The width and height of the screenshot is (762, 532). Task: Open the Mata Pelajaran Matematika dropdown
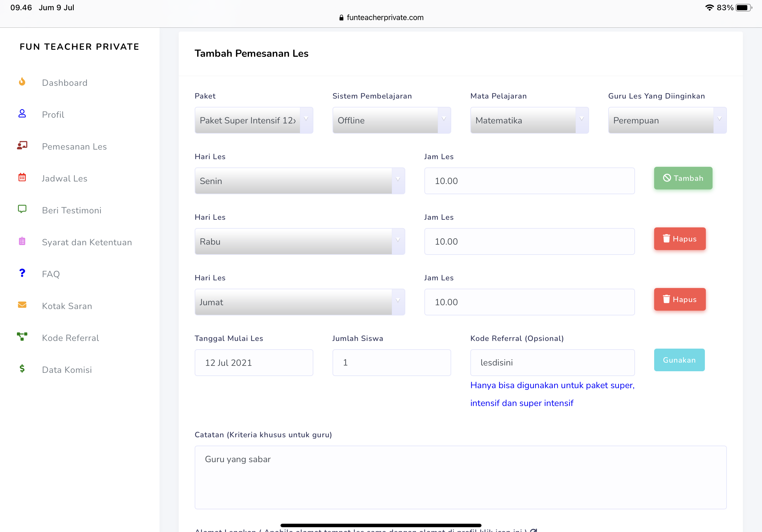coord(529,120)
